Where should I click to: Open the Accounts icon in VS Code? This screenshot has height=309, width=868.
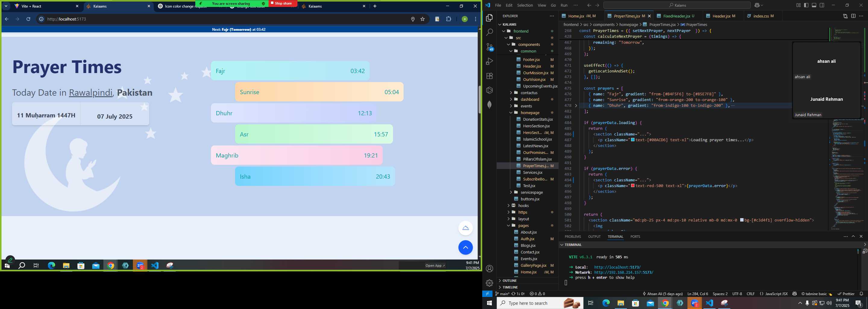click(x=489, y=269)
